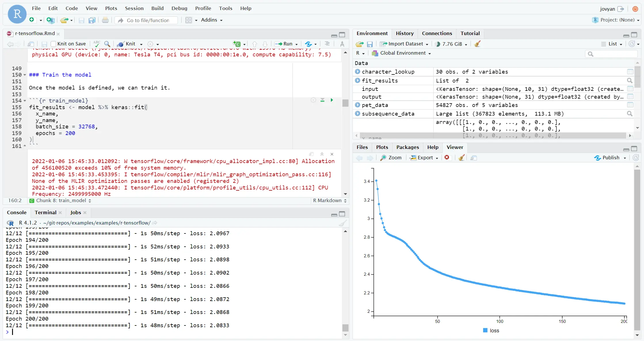Image resolution: width=644 pixels, height=341 pixels.
Task: Expand the subsequence_data list
Action: pyautogui.click(x=357, y=114)
